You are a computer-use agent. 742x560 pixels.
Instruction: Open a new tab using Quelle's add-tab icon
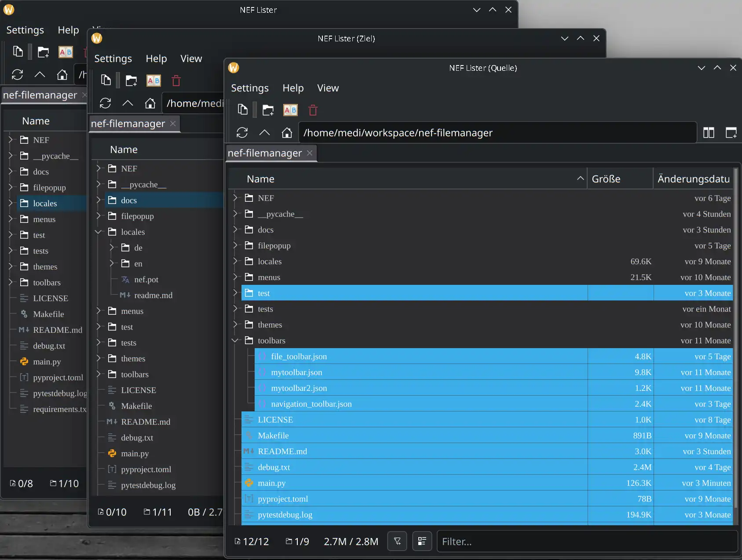[x=731, y=133]
